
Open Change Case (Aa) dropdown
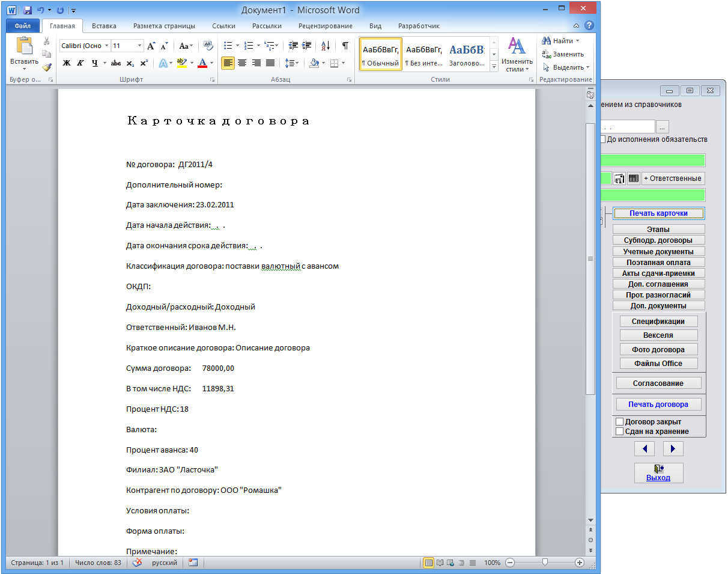point(186,46)
